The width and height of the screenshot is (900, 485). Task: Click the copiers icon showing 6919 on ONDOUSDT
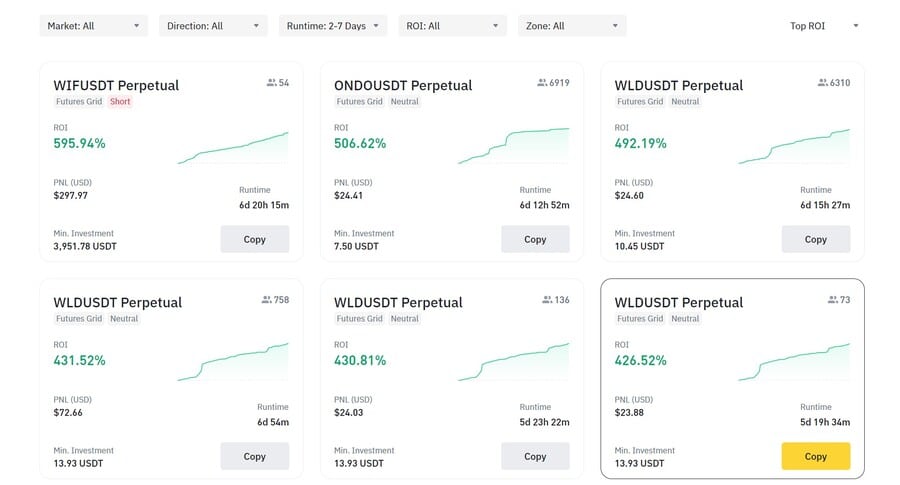coord(542,83)
